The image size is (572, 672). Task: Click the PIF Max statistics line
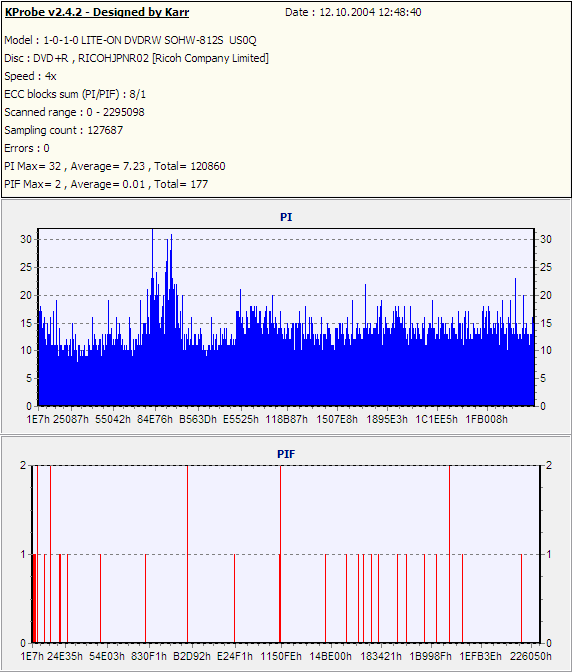click(x=106, y=184)
